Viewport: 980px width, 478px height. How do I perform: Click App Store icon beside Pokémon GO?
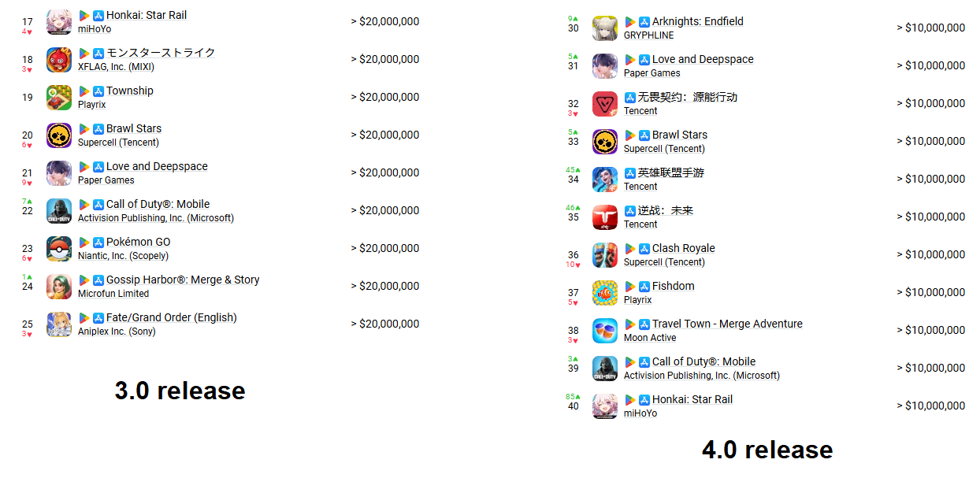click(x=98, y=243)
